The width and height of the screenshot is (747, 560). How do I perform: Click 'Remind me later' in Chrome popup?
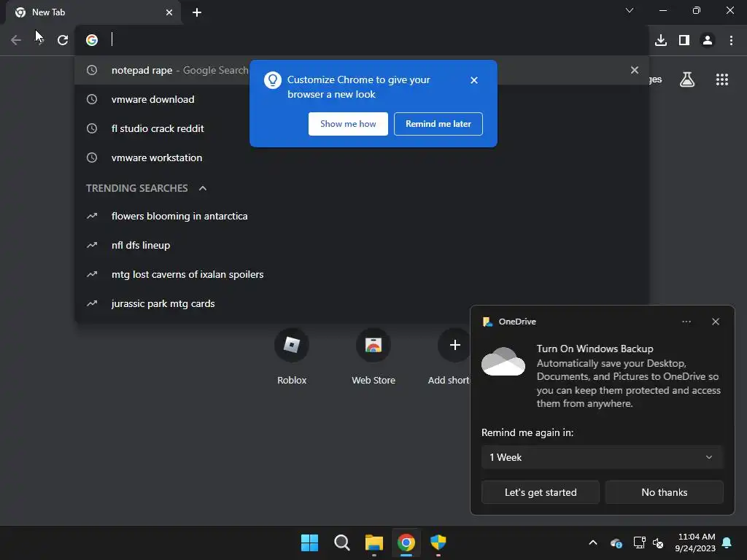(x=438, y=124)
